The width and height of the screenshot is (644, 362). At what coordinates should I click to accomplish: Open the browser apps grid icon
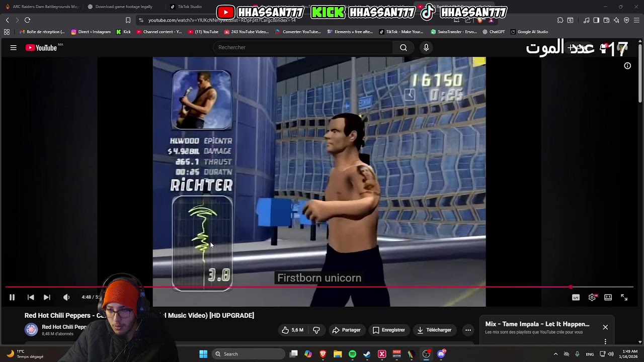point(7,32)
